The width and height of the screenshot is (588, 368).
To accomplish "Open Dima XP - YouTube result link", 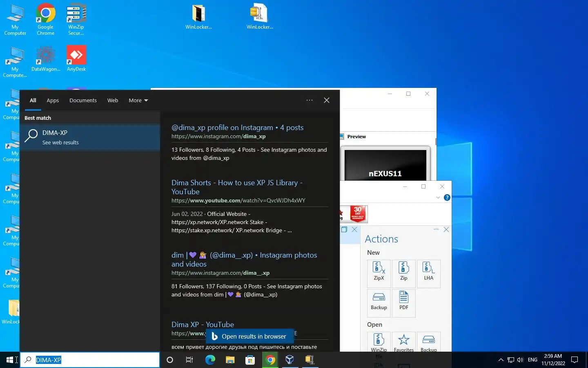I will click(203, 324).
